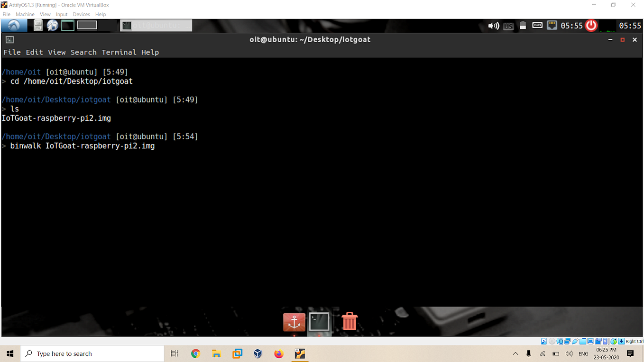
Task: Toggle mute on the speaker tray icon
Action: (x=493, y=26)
